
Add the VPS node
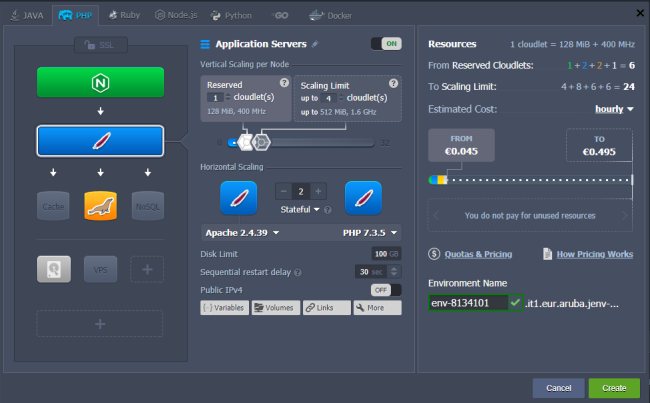click(100, 269)
